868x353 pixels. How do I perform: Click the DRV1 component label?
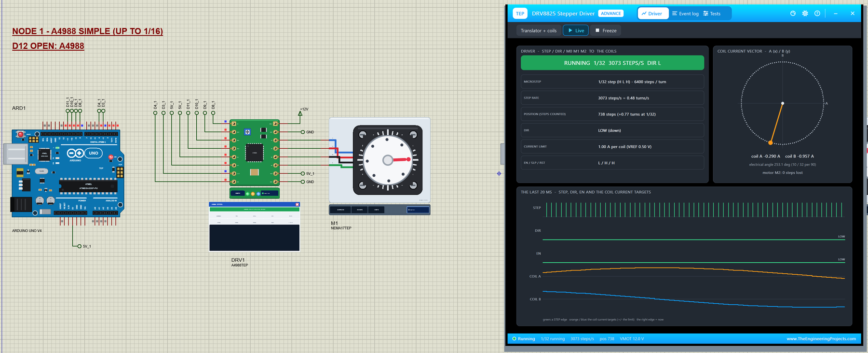[238, 260]
